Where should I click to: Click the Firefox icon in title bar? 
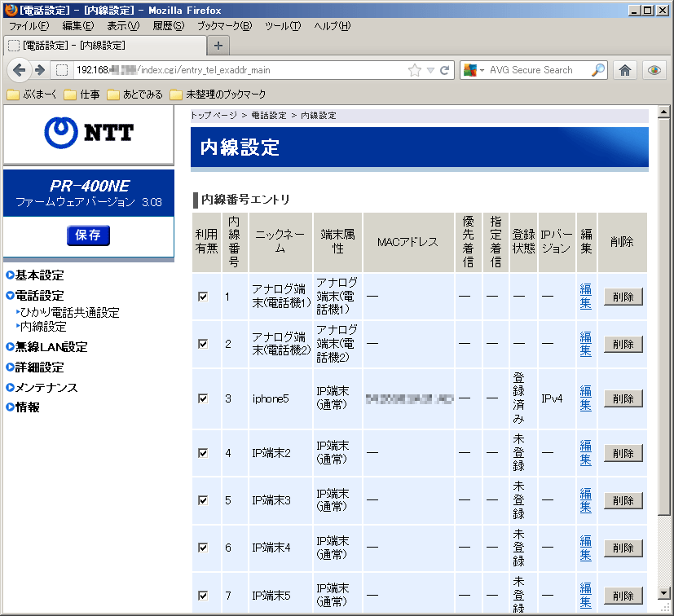(11, 11)
